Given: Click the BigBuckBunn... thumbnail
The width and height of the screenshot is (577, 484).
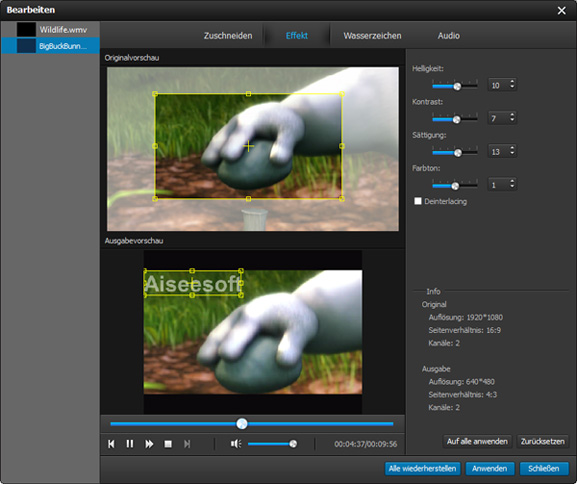Looking at the screenshot, I should 26,46.
